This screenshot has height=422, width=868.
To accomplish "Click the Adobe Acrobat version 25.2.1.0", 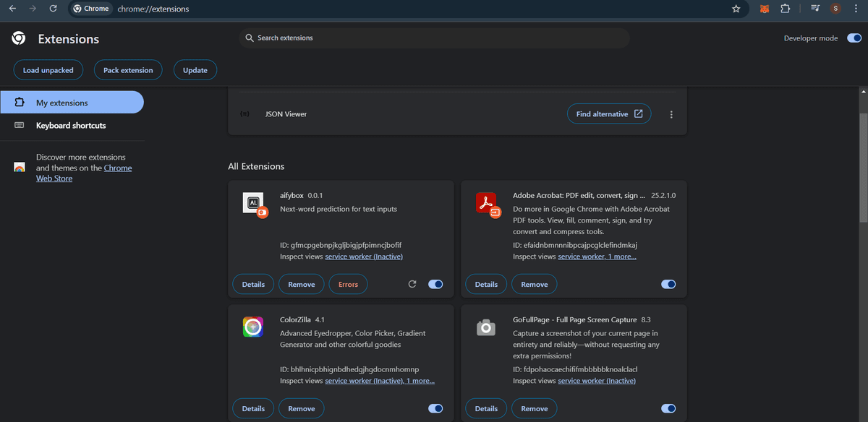I will [x=663, y=195].
